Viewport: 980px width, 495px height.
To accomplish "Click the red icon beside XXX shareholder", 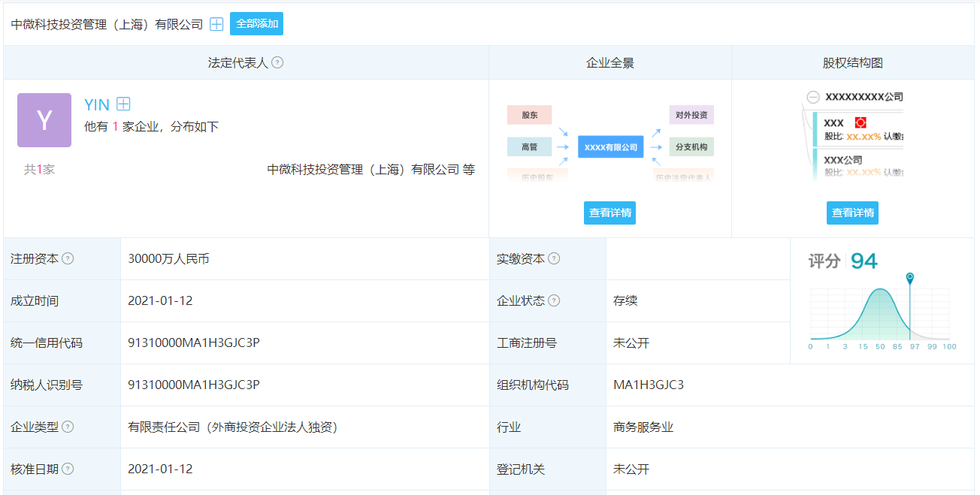I will [861, 122].
